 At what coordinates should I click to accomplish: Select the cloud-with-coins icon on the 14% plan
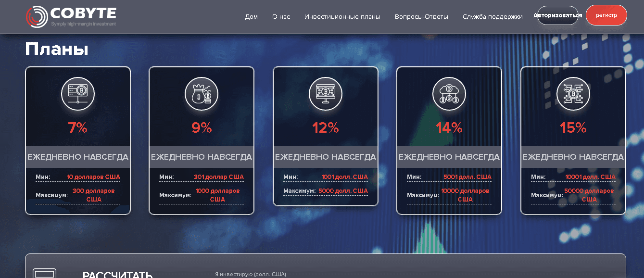(449, 94)
